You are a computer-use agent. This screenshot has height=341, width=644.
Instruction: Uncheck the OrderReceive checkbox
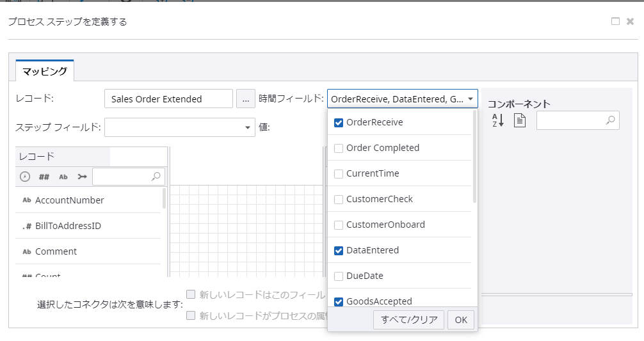339,122
